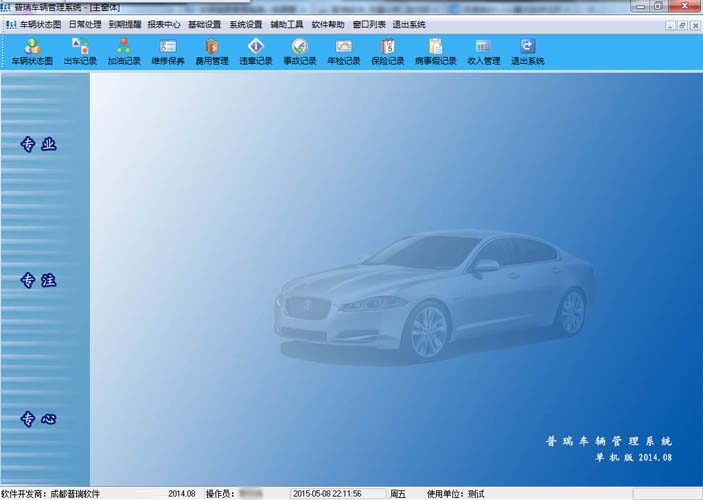Click the 退出系统 exit toolbar icon

pos(527,51)
